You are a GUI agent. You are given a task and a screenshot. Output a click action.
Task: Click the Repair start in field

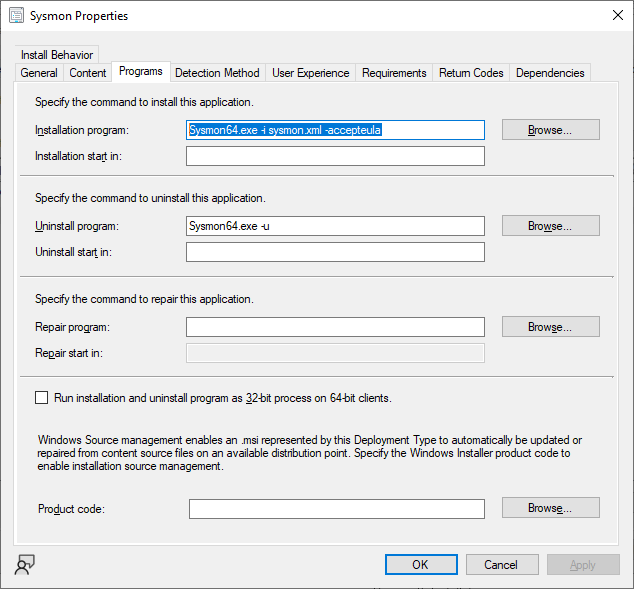tap(335, 353)
